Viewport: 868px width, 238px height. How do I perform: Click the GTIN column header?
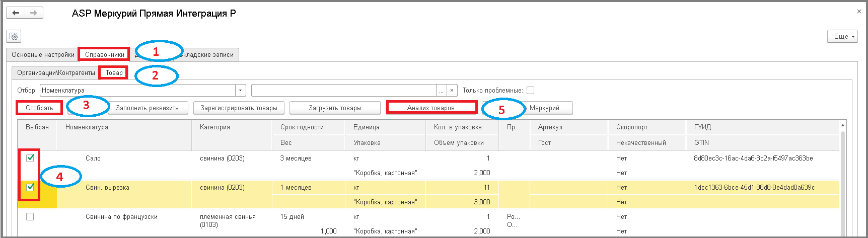763,143
